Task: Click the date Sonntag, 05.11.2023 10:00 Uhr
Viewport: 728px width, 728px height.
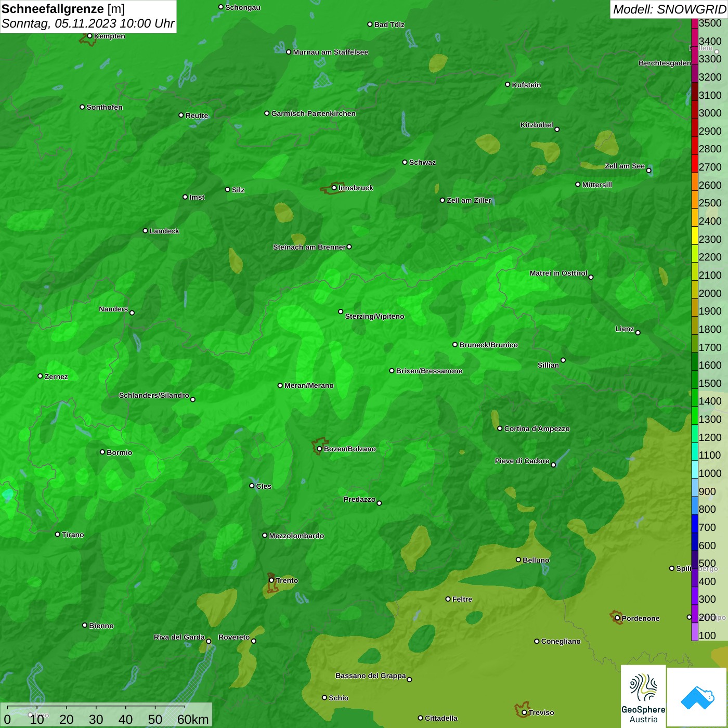Action: click(x=88, y=23)
